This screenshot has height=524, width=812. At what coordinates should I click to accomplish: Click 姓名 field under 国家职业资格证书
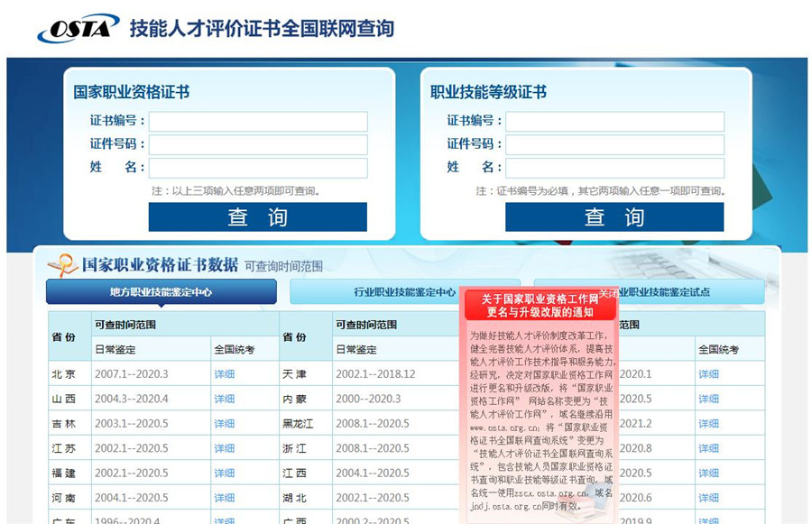tap(258, 168)
